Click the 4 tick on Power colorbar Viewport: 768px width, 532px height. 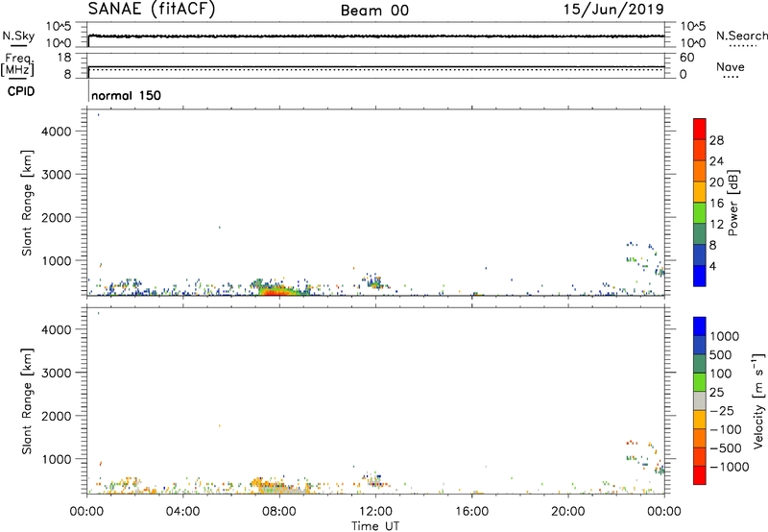[712, 266]
